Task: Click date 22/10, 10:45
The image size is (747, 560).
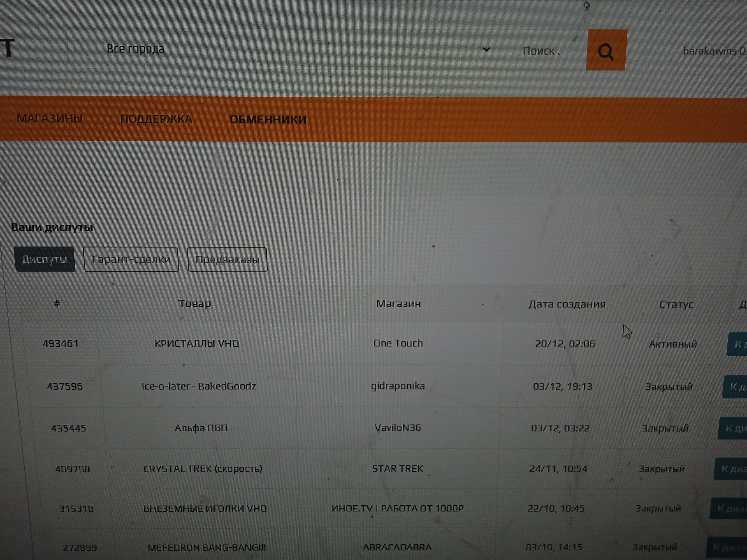Action: (556, 508)
